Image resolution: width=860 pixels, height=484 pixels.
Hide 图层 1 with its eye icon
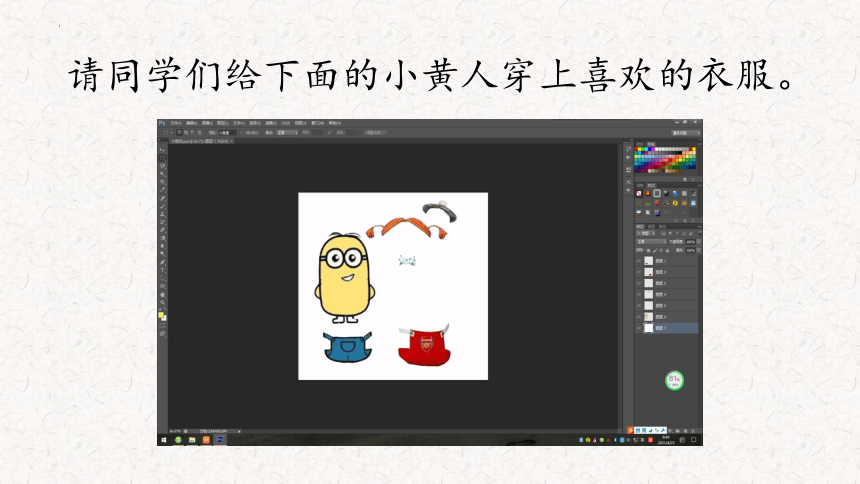(x=638, y=261)
